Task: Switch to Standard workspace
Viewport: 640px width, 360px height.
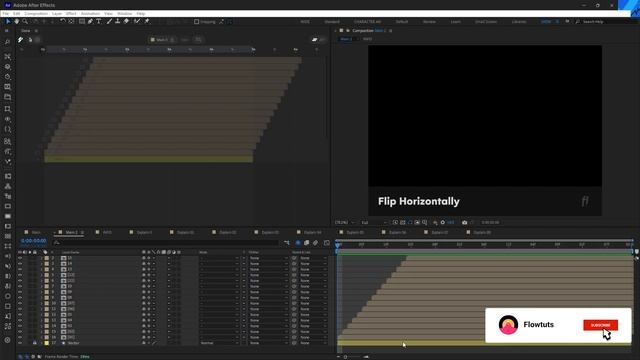Action: 332,22
